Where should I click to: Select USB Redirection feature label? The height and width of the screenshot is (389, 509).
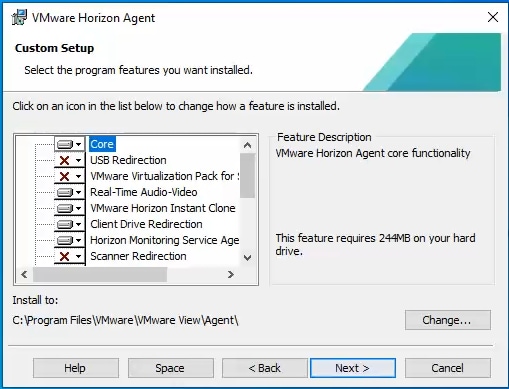click(x=128, y=160)
